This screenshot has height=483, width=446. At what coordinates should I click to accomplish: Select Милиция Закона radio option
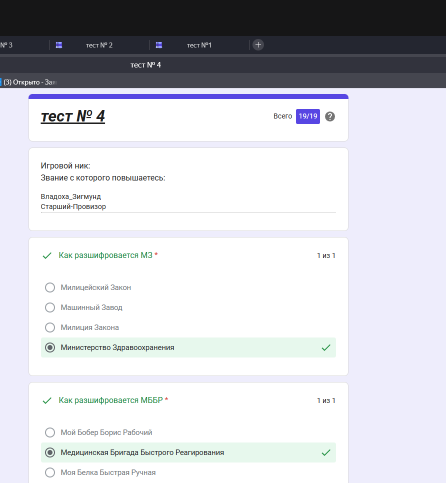pyautogui.click(x=50, y=327)
